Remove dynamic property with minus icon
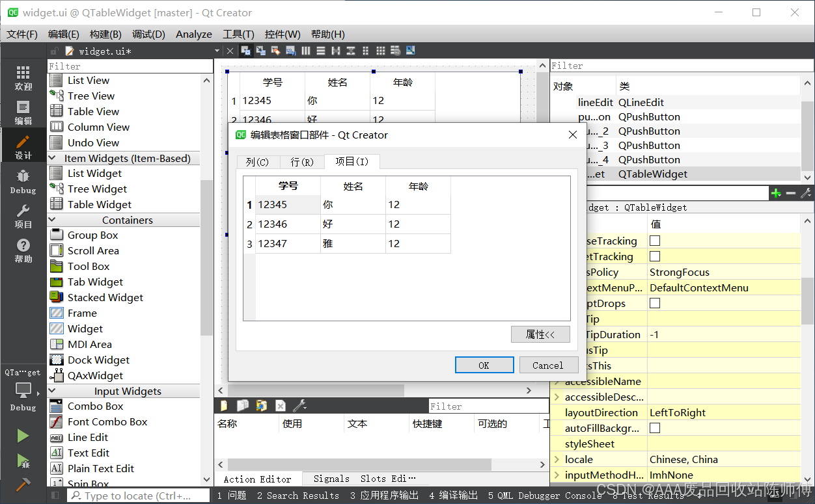This screenshot has width=815, height=504. [790, 193]
